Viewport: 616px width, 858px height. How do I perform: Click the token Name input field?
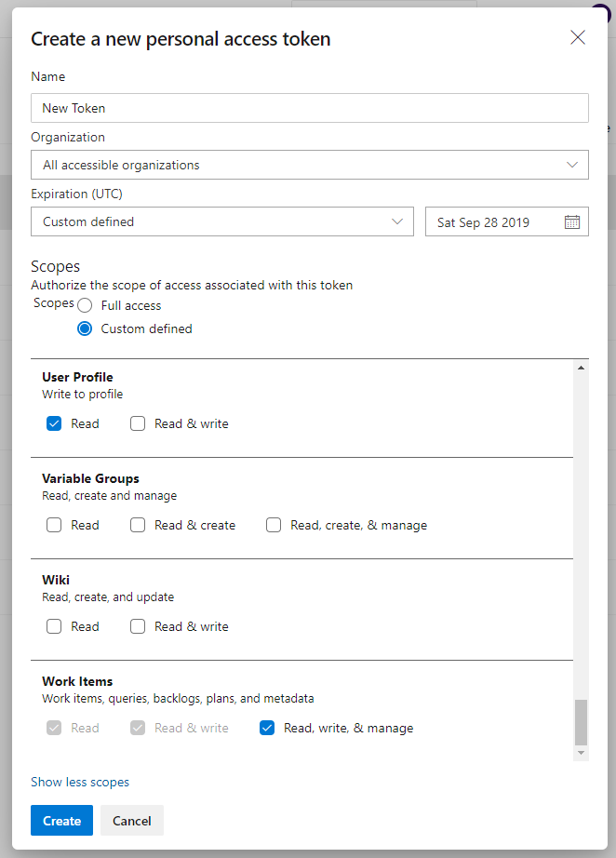pyautogui.click(x=309, y=108)
